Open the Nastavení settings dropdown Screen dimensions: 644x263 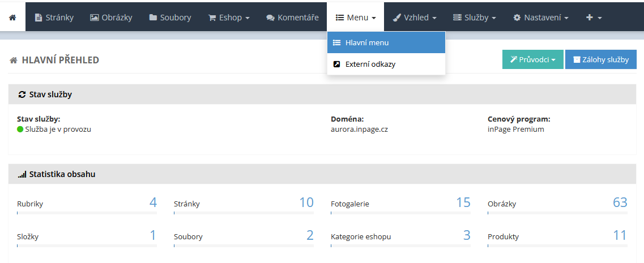tap(540, 18)
